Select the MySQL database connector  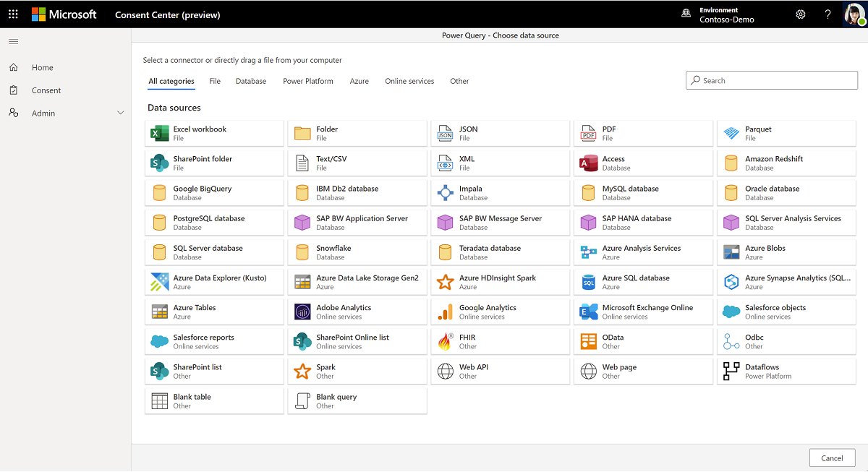pos(643,192)
